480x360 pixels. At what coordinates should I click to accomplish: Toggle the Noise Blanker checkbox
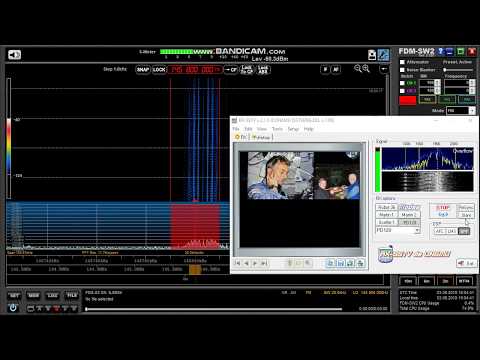(402, 70)
